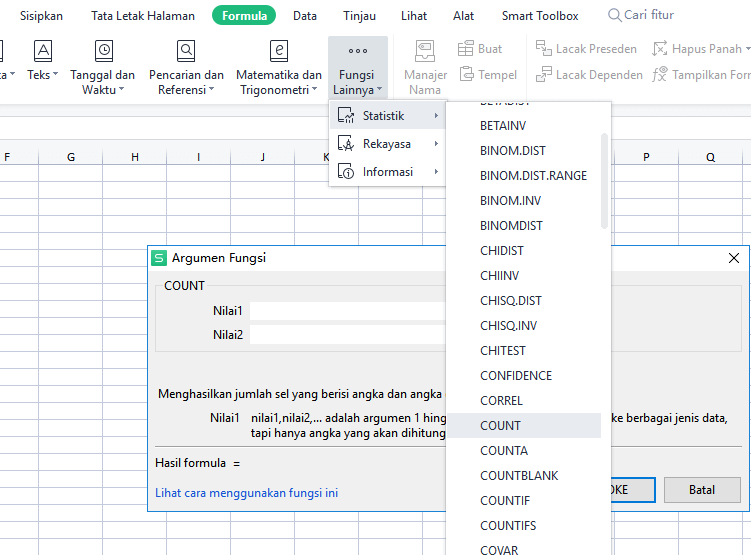Click the Fungsi Lainnya icon

click(357, 51)
